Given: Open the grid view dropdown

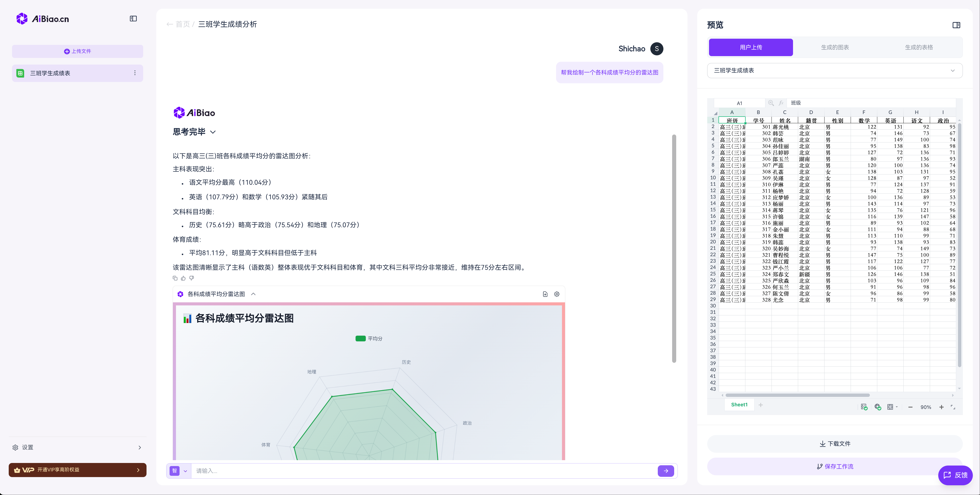Looking at the screenshot, I should [892, 407].
